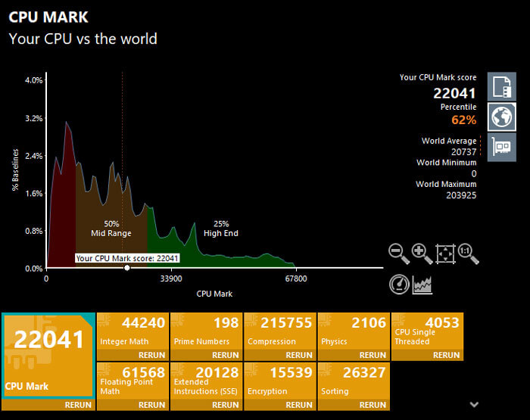Click the 'CPU MARK' heading

48,17
